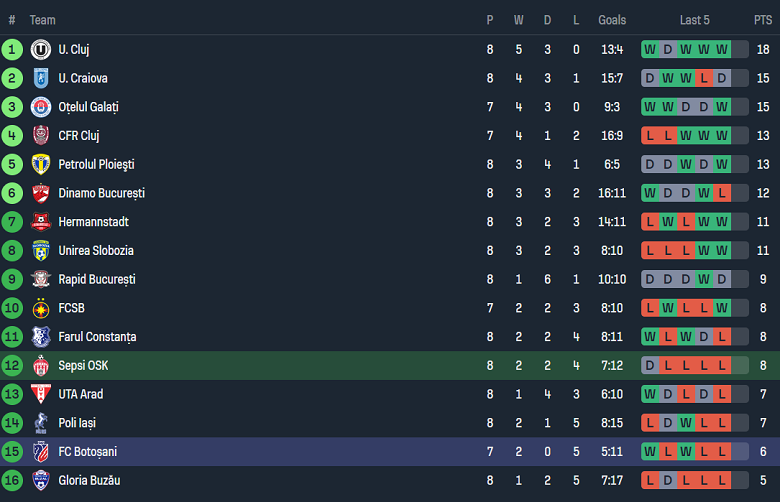Click the Petrolul Ploiești crest icon

click(x=41, y=164)
